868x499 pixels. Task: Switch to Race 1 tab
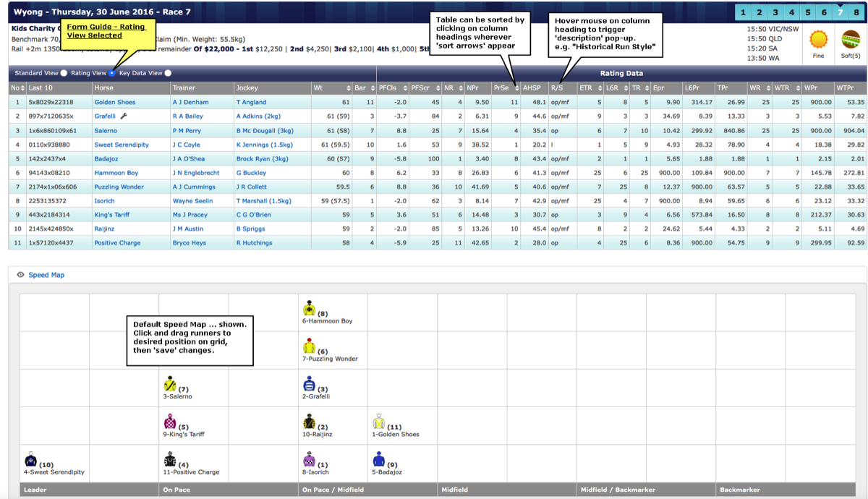click(x=743, y=12)
